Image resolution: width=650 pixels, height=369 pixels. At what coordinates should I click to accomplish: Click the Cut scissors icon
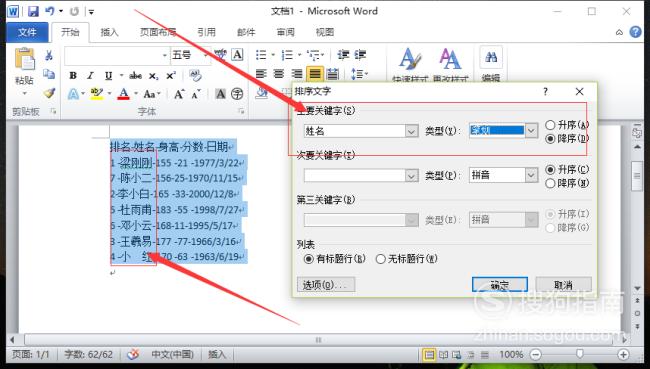pyautogui.click(x=49, y=55)
